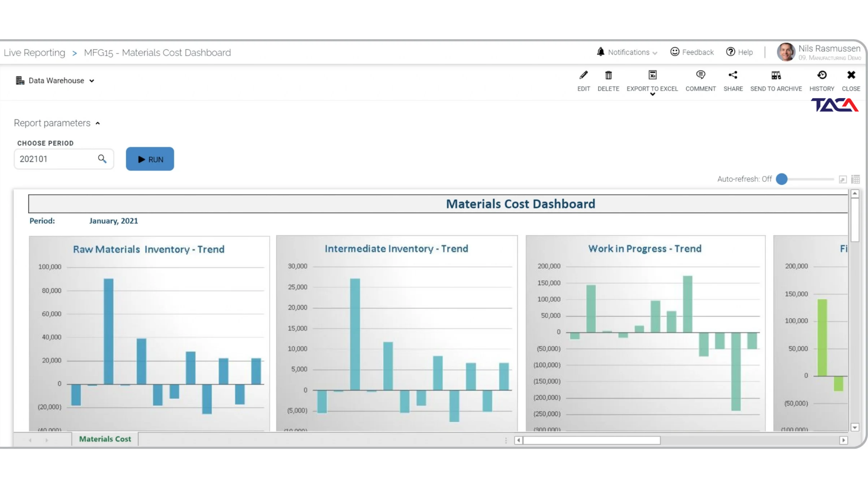
Task: Click the horizontal scrollbar thumb
Action: 591,440
